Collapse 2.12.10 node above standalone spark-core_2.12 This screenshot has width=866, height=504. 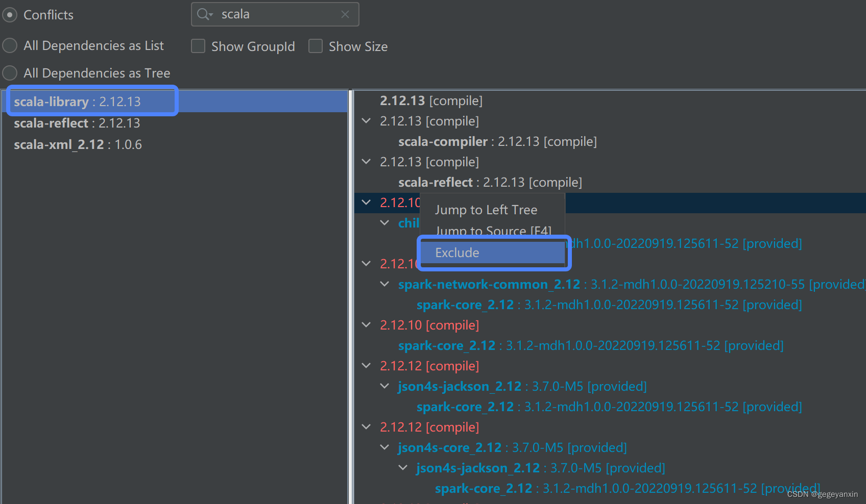point(366,325)
